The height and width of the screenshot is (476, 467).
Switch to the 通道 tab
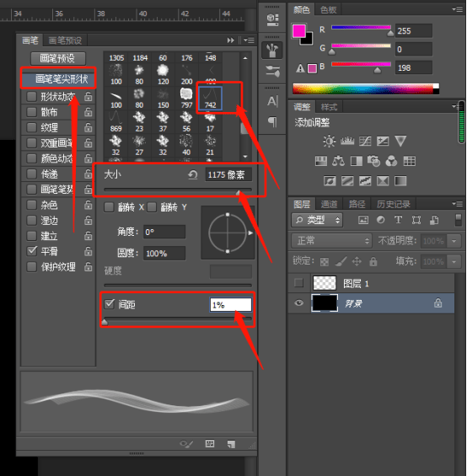[x=329, y=205]
